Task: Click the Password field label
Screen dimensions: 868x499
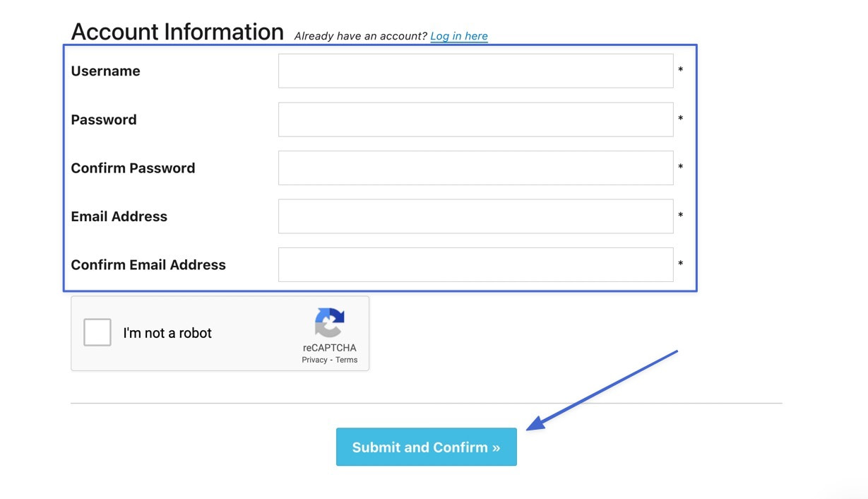Action: coord(104,119)
